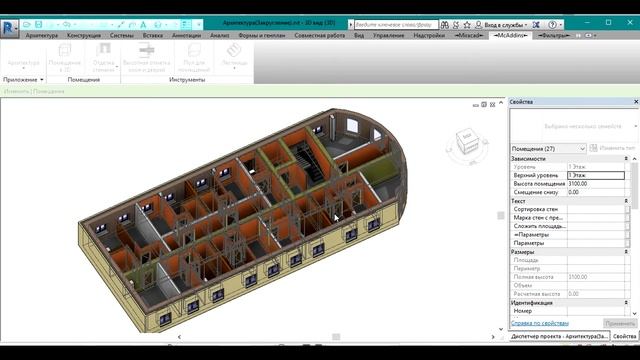Click the measure line tool in quick access toolbar
The height and width of the screenshot is (360, 640).
(121, 25)
